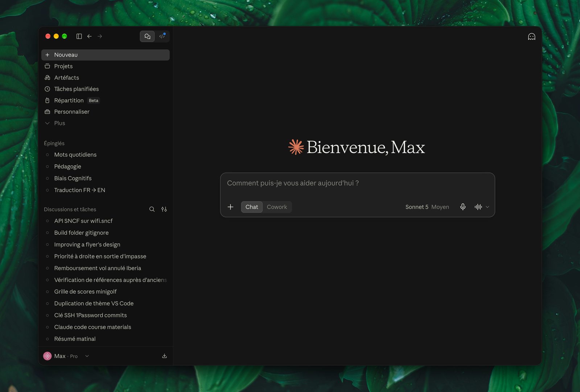Open the Résumé matinal discussion
Viewport: 580px width, 392px height.
tap(106, 339)
